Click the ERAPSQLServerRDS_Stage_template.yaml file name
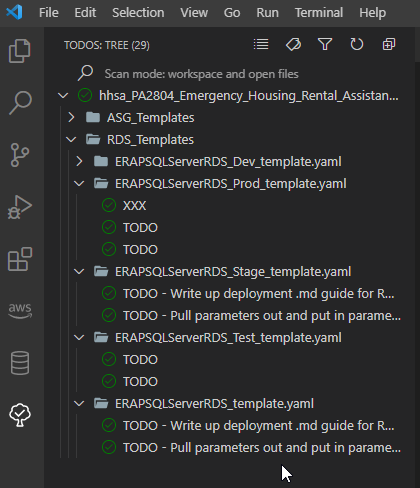420x488 pixels. click(233, 272)
